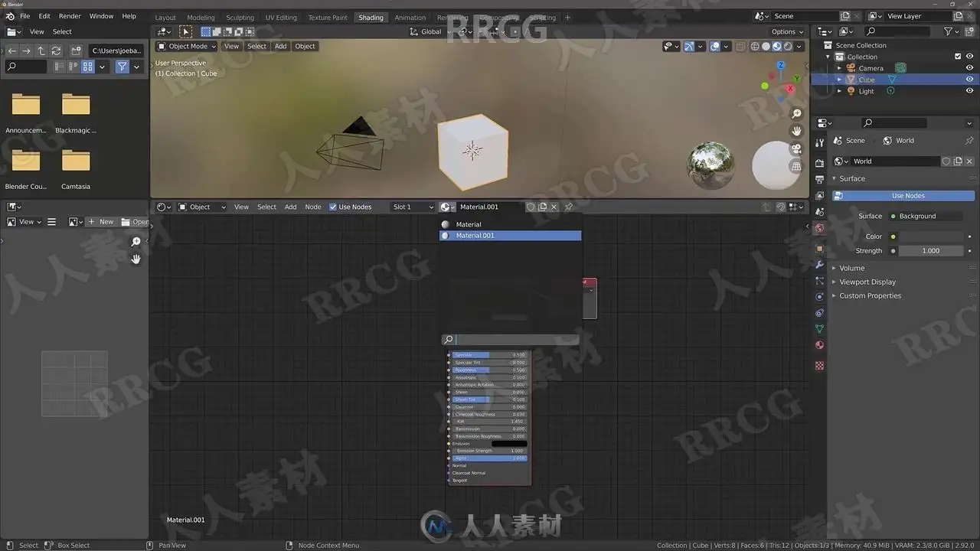Image resolution: width=980 pixels, height=551 pixels.
Task: Go to parent directory in file browser
Action: (41, 51)
